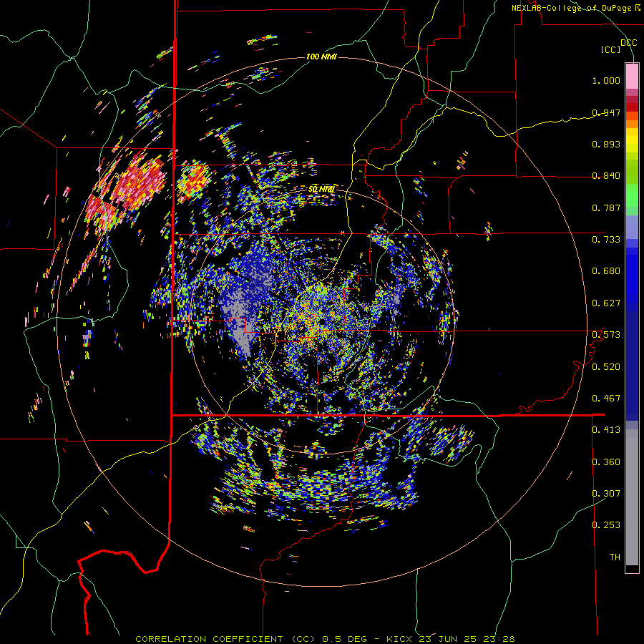
Task: Click the 0.573 scale value
Action: point(606,335)
